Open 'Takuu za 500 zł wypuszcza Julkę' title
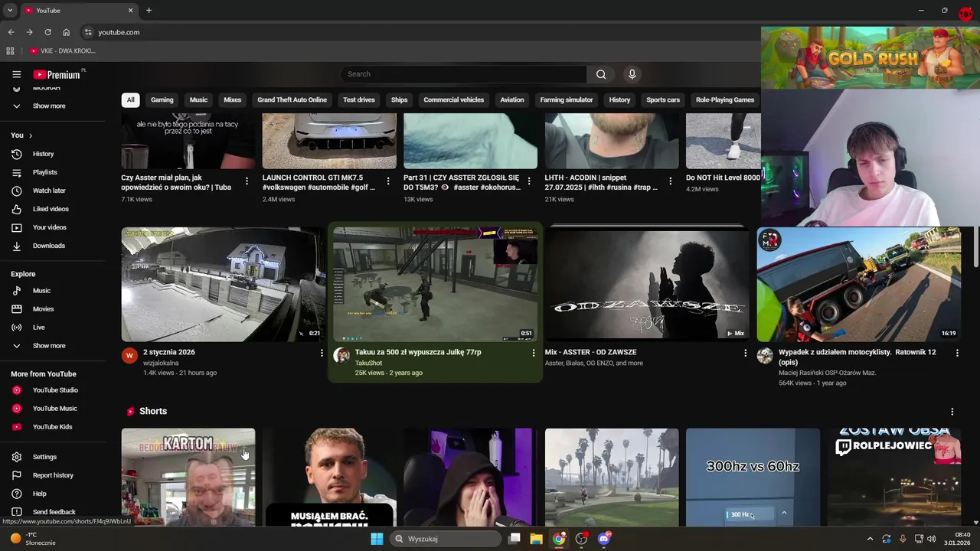The width and height of the screenshot is (980, 551). [x=418, y=352]
